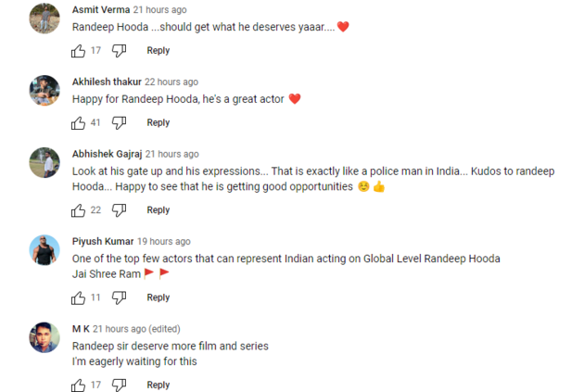Dislike Asmit Verma's comment
Image resolution: width=571 pixels, height=392 pixels.
click(119, 51)
